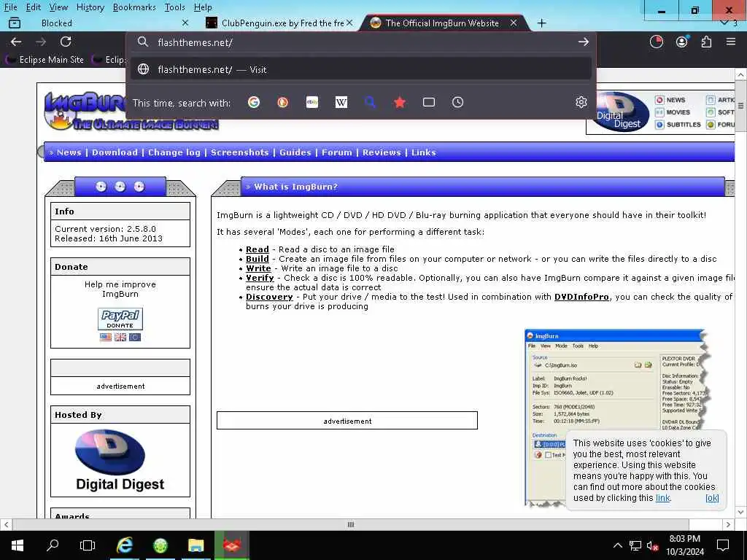This screenshot has height=560, width=747.
Task: Open the Edit menu
Action: pos(34,7)
